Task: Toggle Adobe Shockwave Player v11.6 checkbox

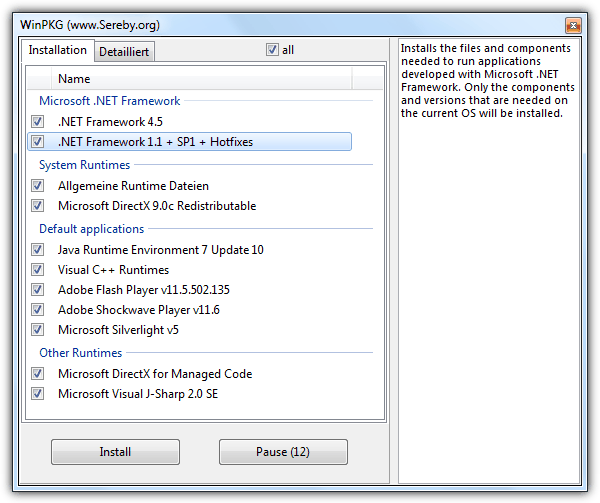Action: pos(38,310)
